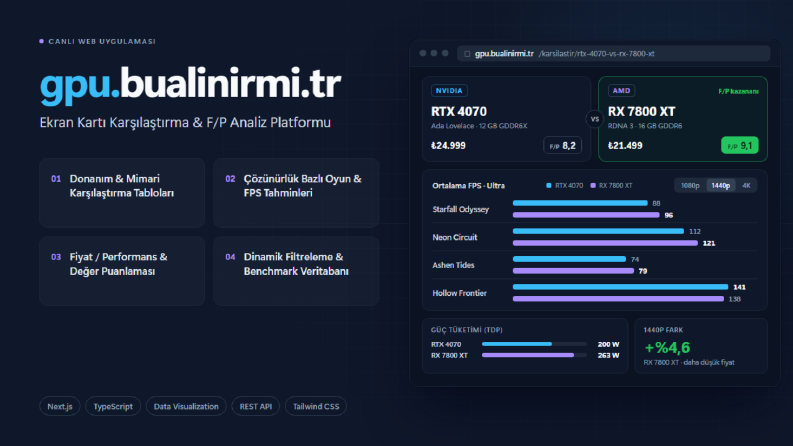Click Hollow Frontier blue bar showing 141

click(x=621, y=287)
